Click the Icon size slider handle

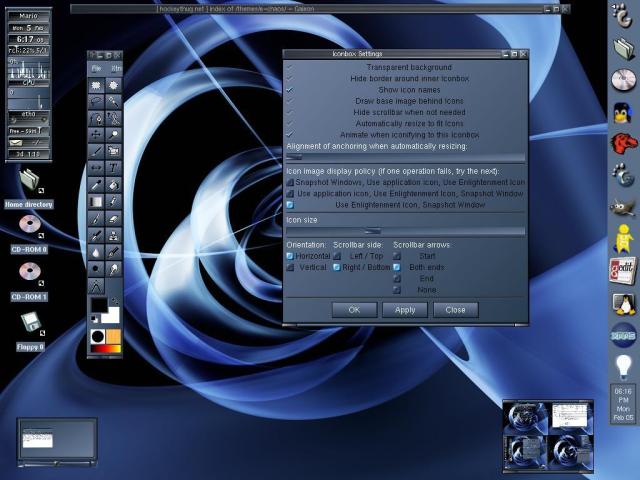point(372,231)
